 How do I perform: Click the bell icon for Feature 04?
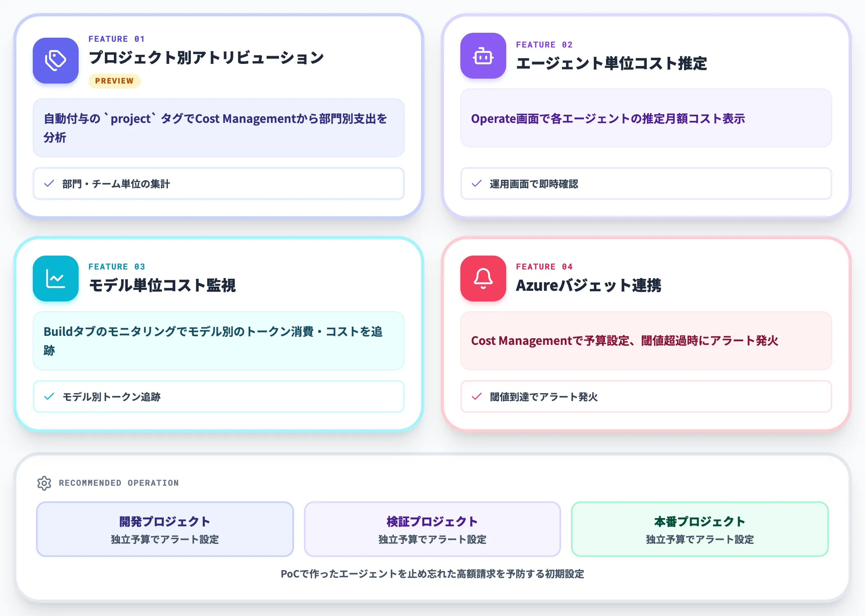click(x=483, y=279)
